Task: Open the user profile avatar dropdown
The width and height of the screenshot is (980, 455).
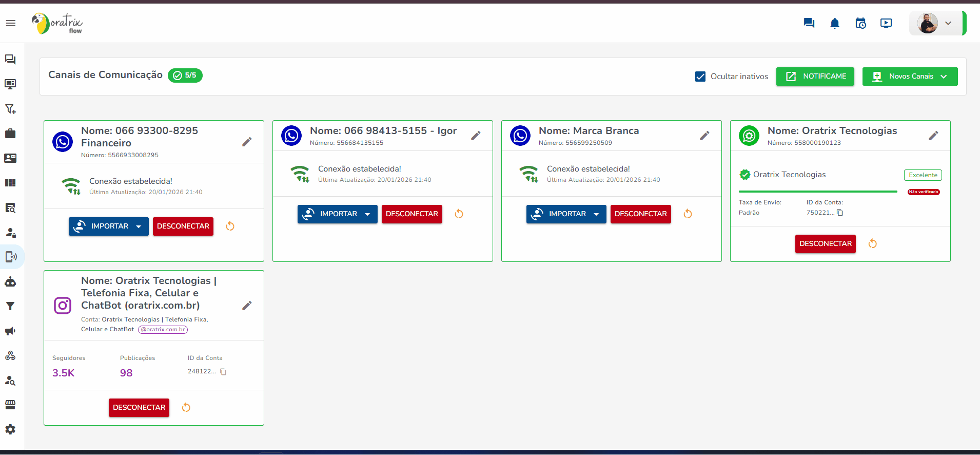Action: click(x=936, y=23)
